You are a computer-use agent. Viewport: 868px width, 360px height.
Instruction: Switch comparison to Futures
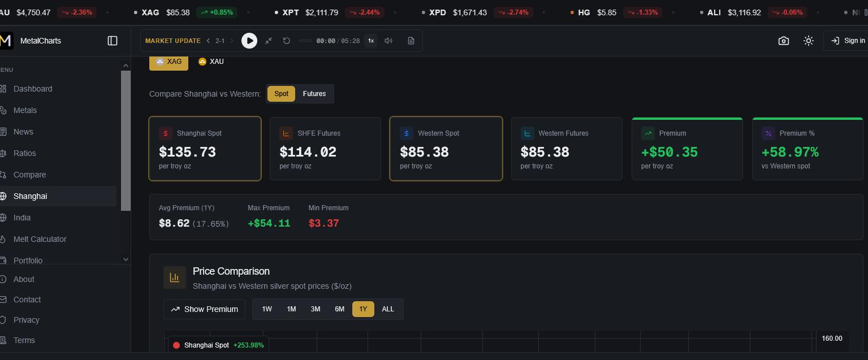(314, 94)
